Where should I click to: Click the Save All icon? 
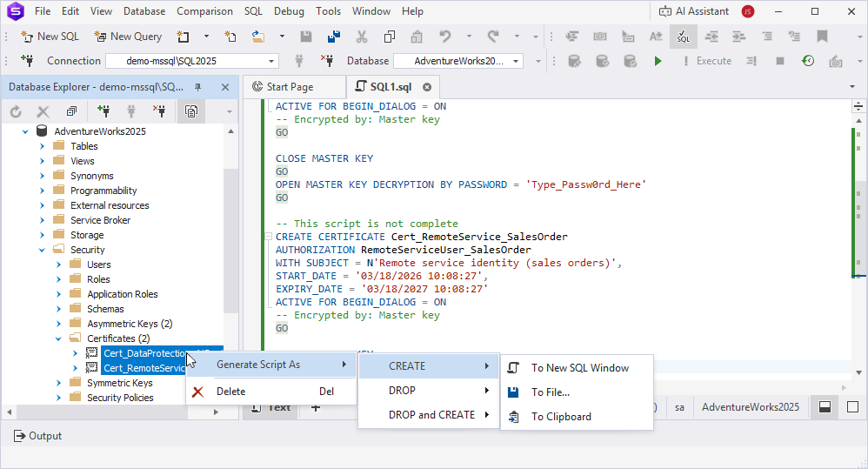click(x=334, y=37)
